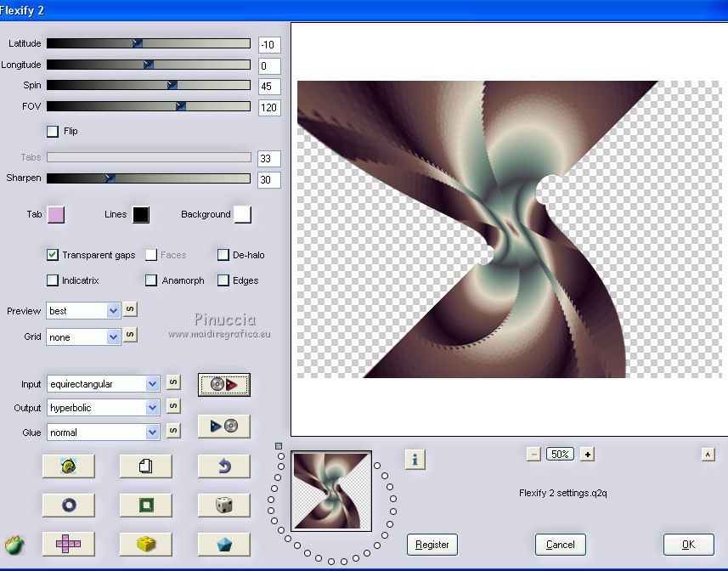The width and height of the screenshot is (728, 571).
Task: Enable the Anamorph checkbox
Action: tap(151, 280)
